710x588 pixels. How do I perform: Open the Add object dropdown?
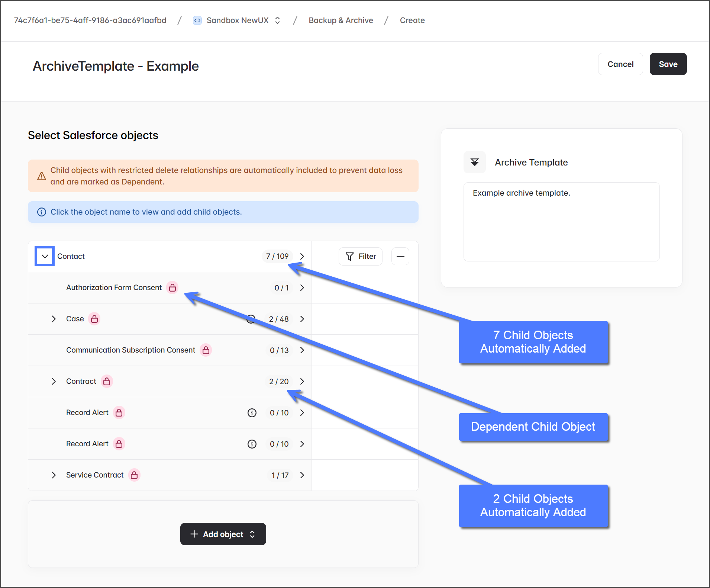(x=223, y=534)
